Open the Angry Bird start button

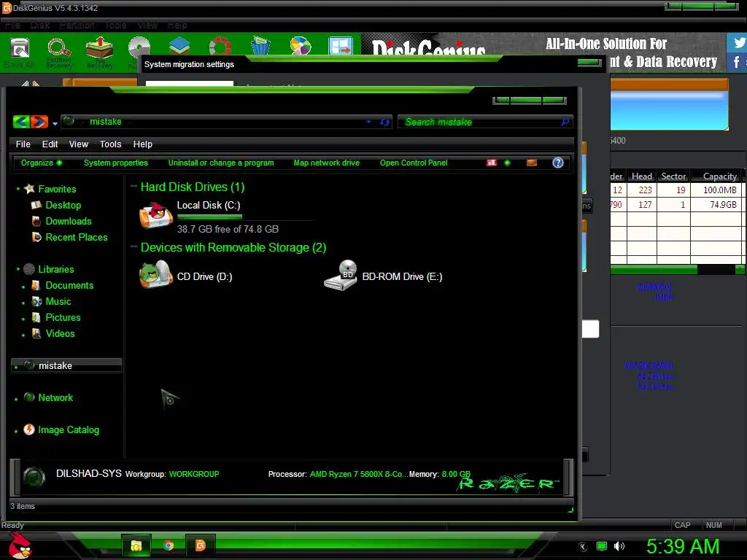(x=20, y=545)
